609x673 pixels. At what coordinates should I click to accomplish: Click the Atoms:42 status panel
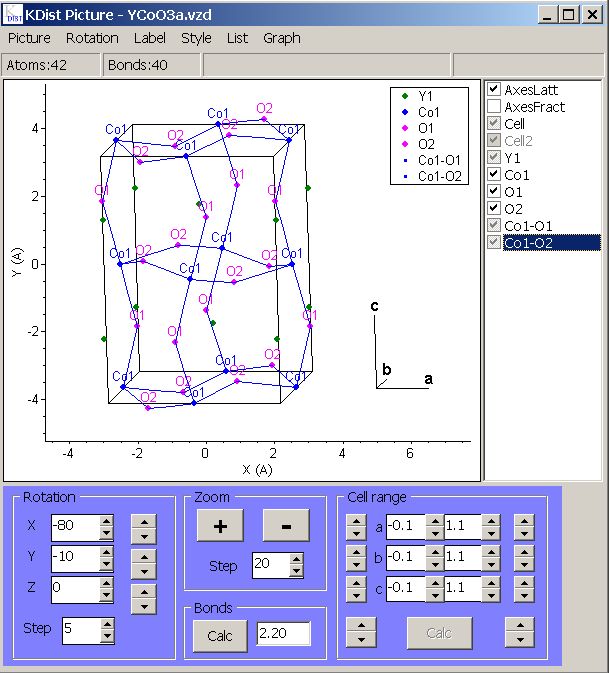51,65
